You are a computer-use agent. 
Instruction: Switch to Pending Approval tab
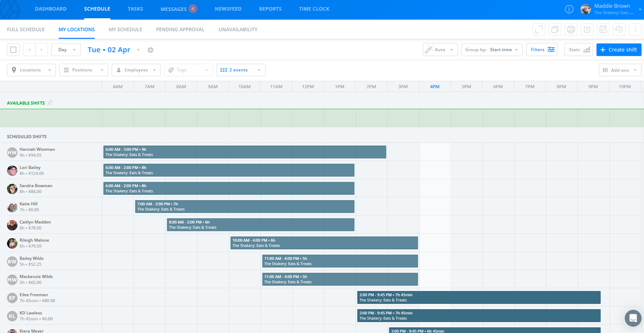[180, 30]
